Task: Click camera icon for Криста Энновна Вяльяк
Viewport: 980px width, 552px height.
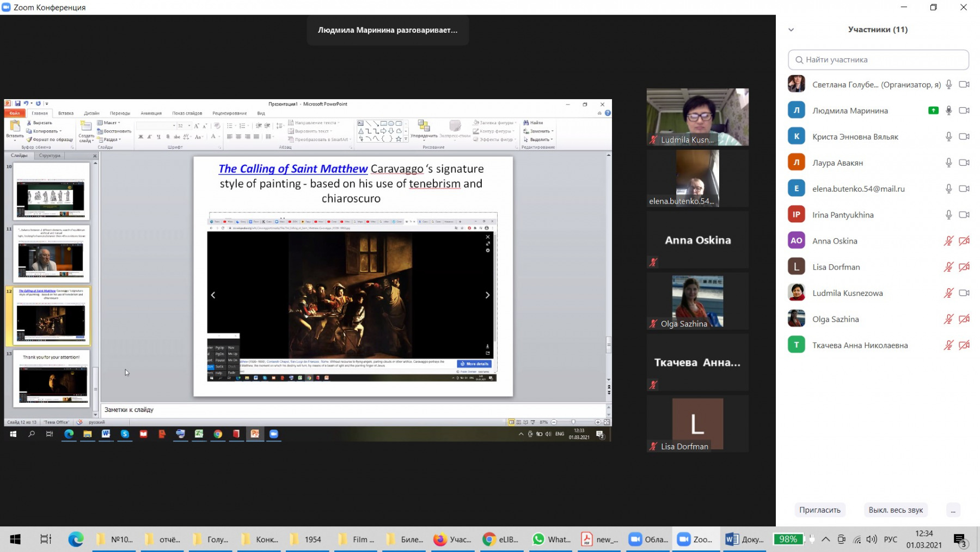Action: (964, 137)
